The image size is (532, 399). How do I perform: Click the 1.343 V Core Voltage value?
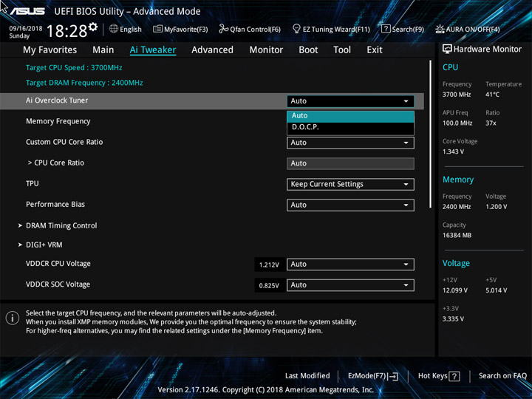453,151
